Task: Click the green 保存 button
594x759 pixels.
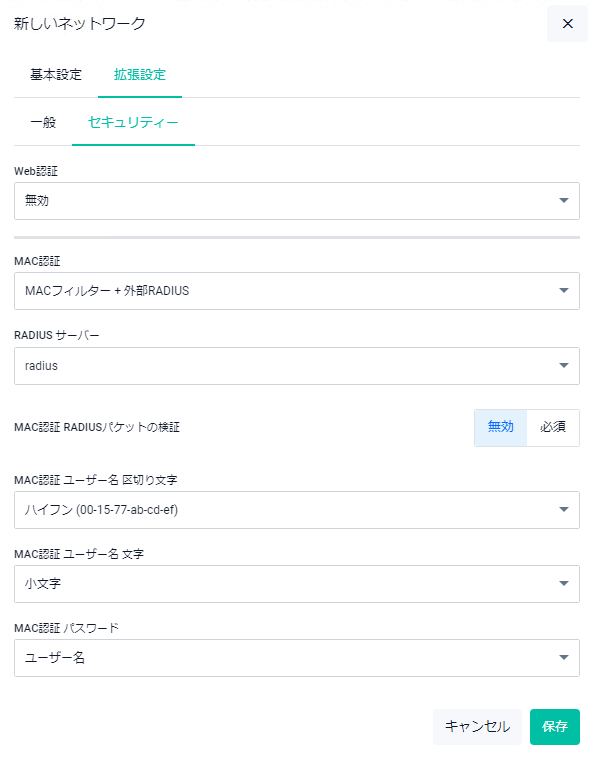Action: pyautogui.click(x=555, y=727)
